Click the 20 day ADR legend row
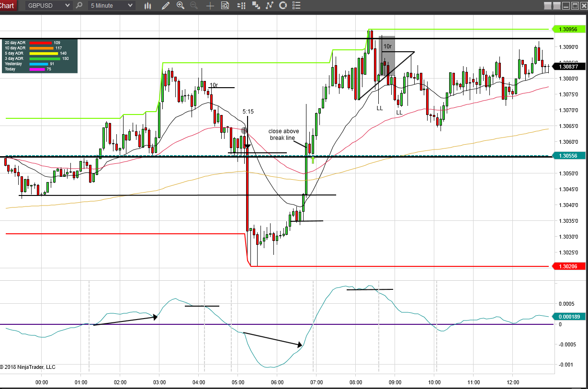 (33, 43)
